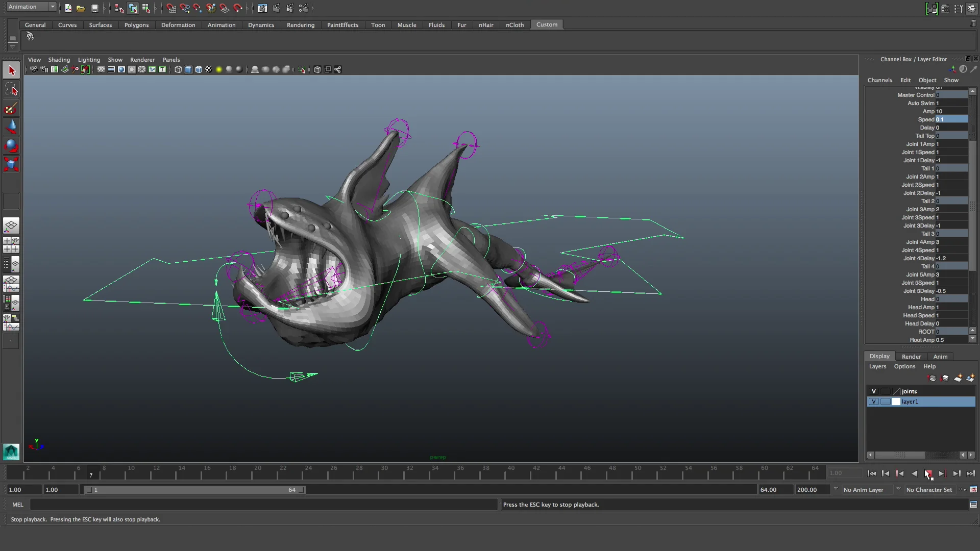Expand the layout quick-switch arrow button
This screenshot has height=551, width=980.
(11, 340)
